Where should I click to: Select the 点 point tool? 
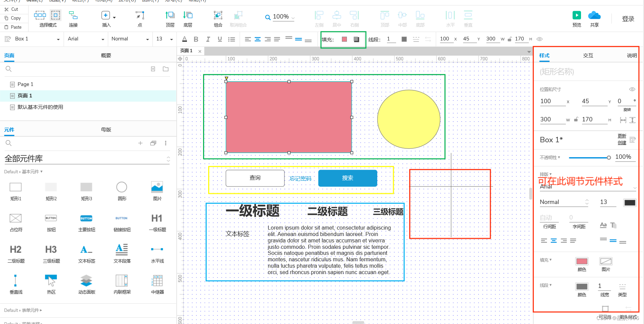(140, 19)
